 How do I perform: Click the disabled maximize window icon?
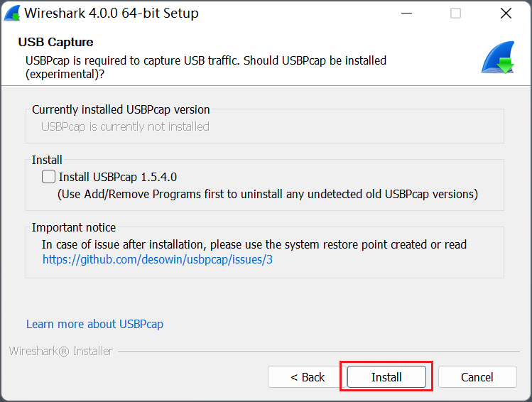click(x=455, y=13)
